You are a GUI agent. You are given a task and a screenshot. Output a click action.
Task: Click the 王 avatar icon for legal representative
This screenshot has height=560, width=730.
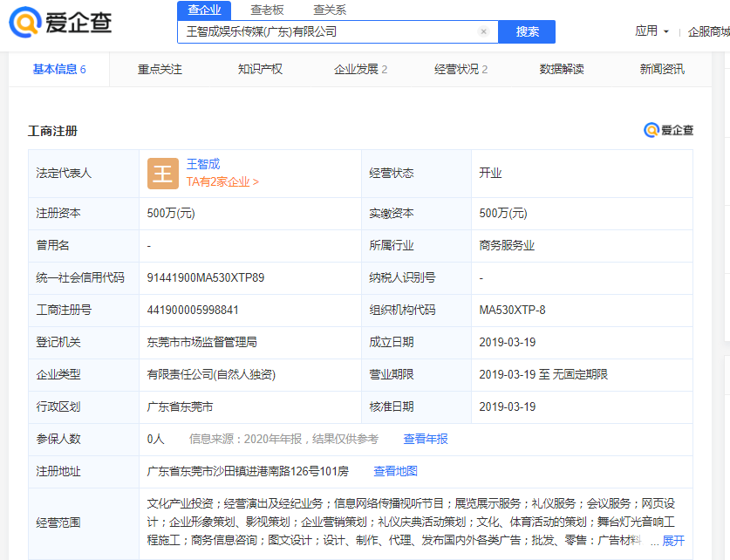163,174
